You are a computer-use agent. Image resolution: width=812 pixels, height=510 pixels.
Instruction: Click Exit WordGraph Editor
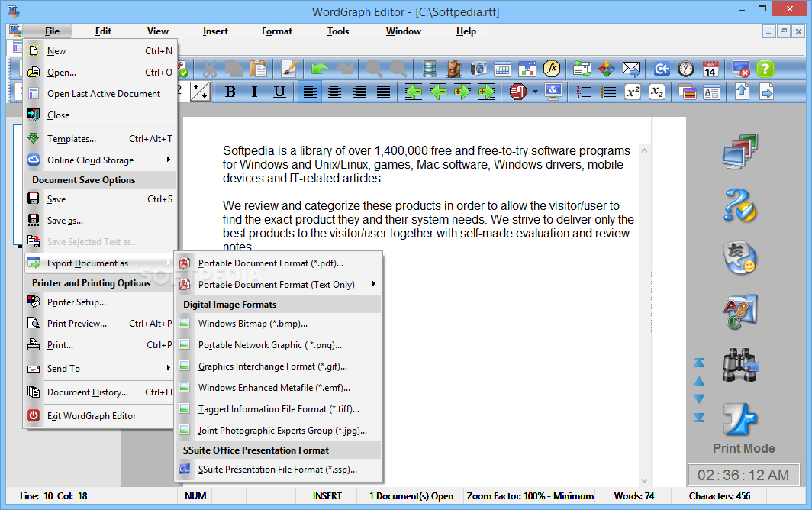click(x=99, y=415)
